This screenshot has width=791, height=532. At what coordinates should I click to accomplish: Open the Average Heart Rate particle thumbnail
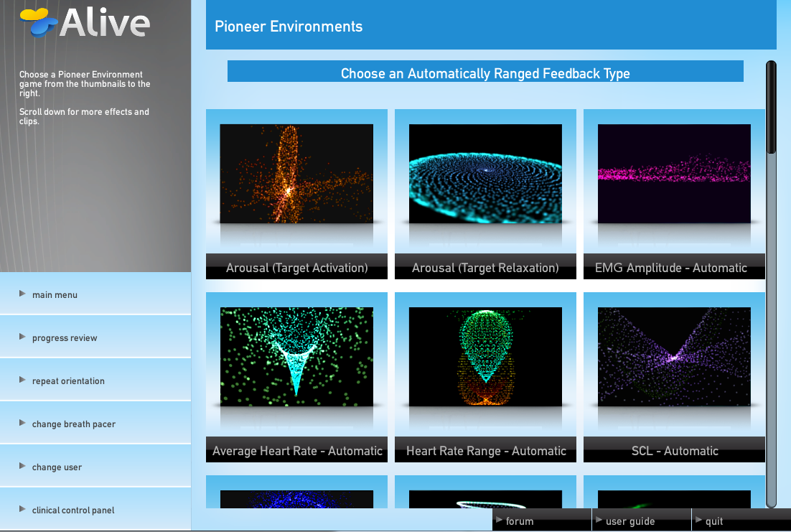pyautogui.click(x=296, y=357)
